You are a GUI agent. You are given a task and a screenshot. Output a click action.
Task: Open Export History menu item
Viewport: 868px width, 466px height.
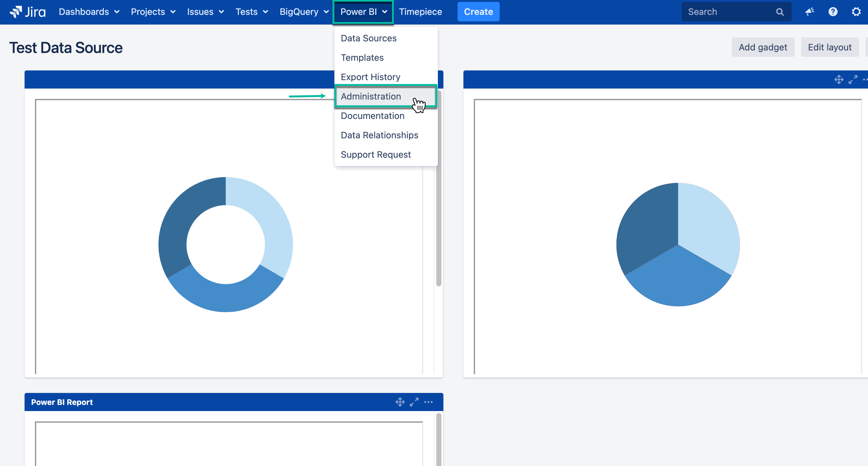[x=370, y=77]
